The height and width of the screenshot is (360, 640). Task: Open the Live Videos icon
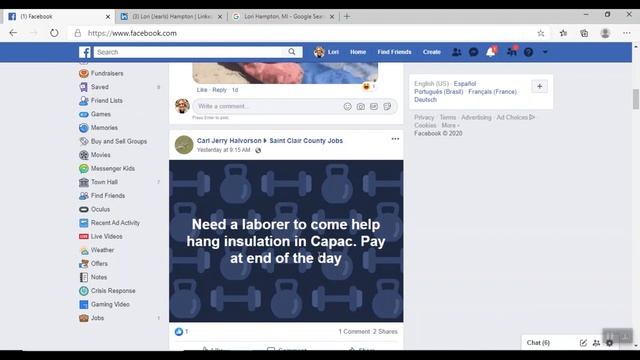pyautogui.click(x=84, y=236)
